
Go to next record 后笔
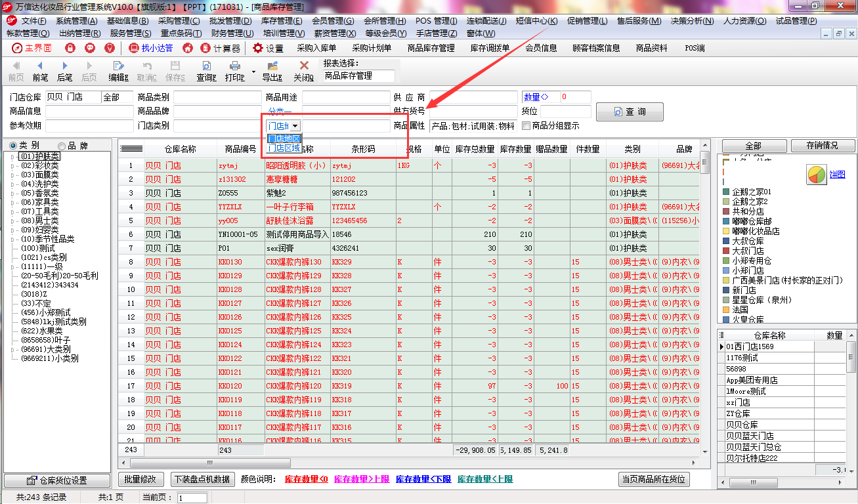64,71
